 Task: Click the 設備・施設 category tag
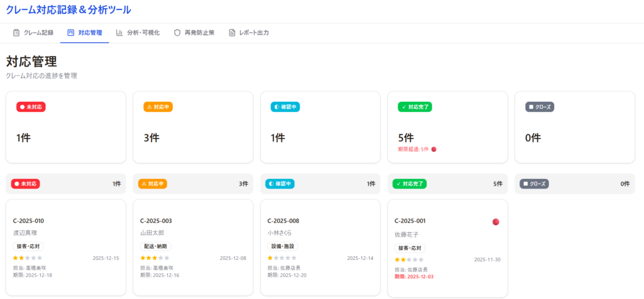coord(283,246)
